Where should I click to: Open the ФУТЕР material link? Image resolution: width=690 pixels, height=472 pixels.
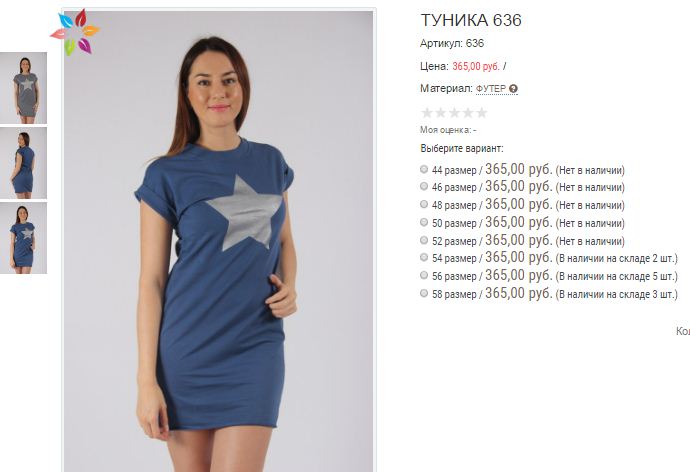[x=491, y=89]
